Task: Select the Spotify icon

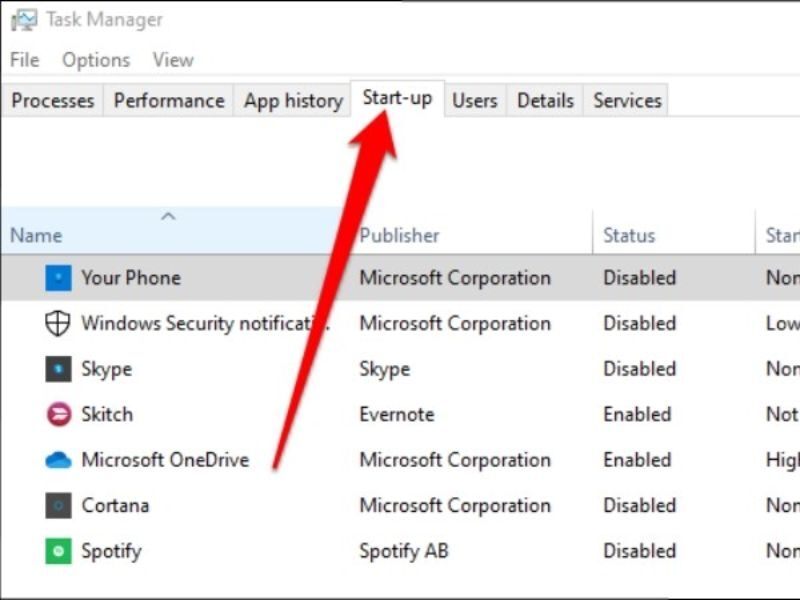Action: pos(57,551)
